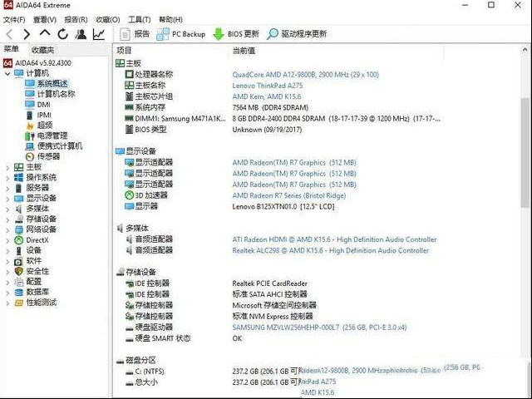This screenshot has width=532, height=399.
Task: Open the QuadCore AMD A12-9800B link
Action: tap(305, 75)
